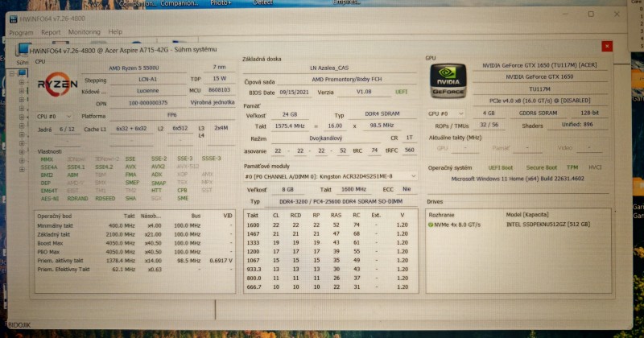Select the 1600 MHz memory timing row
Screen dimensions: 644x338
click(x=330, y=225)
